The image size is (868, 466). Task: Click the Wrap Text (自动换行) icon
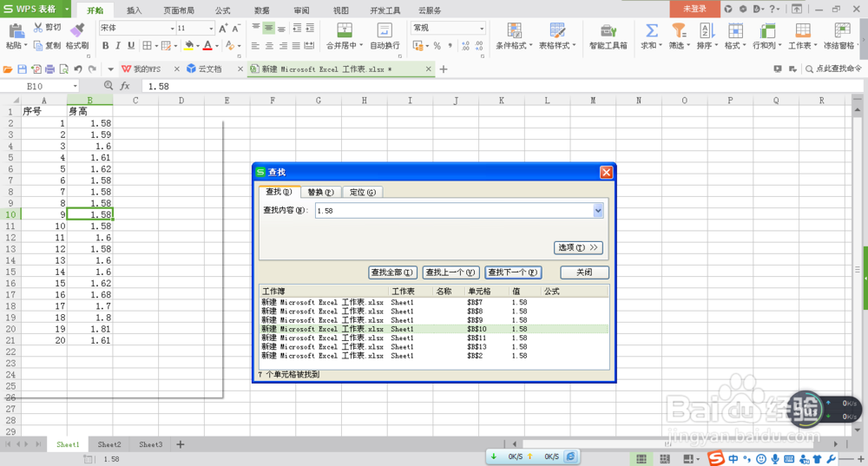(385, 30)
